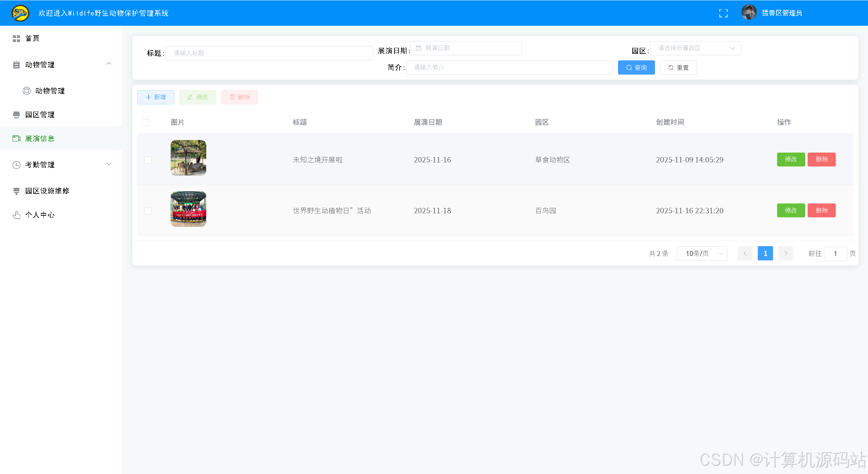Screen dimensions: 868x474
Task: Click the 查询 search button
Action: click(636, 67)
